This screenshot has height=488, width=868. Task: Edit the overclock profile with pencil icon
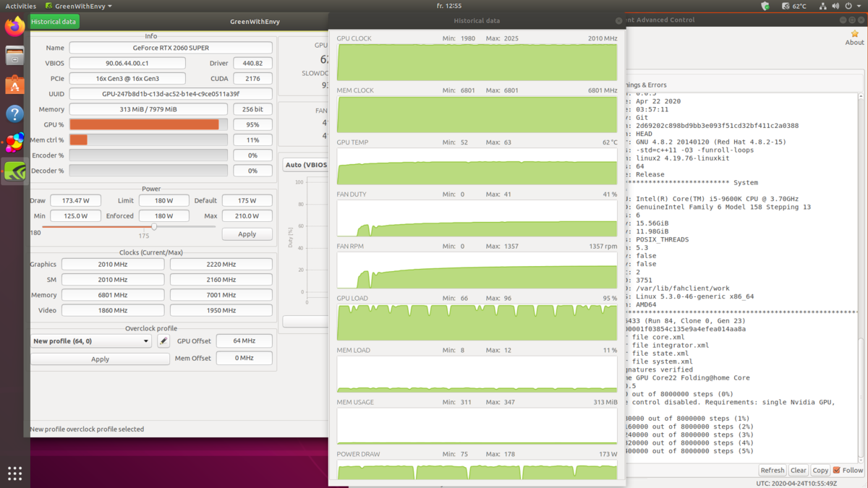(x=163, y=341)
